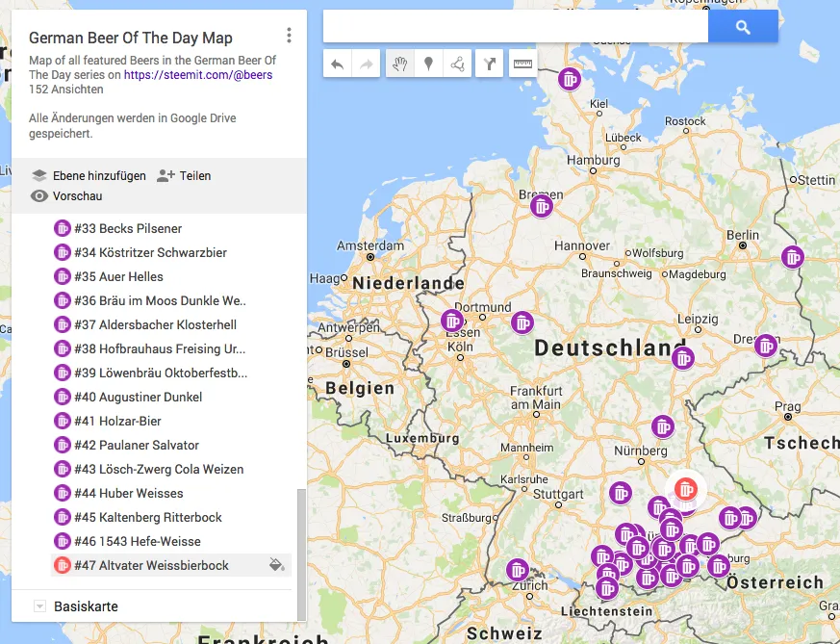Click beer marker east of Dortmund

522,322
